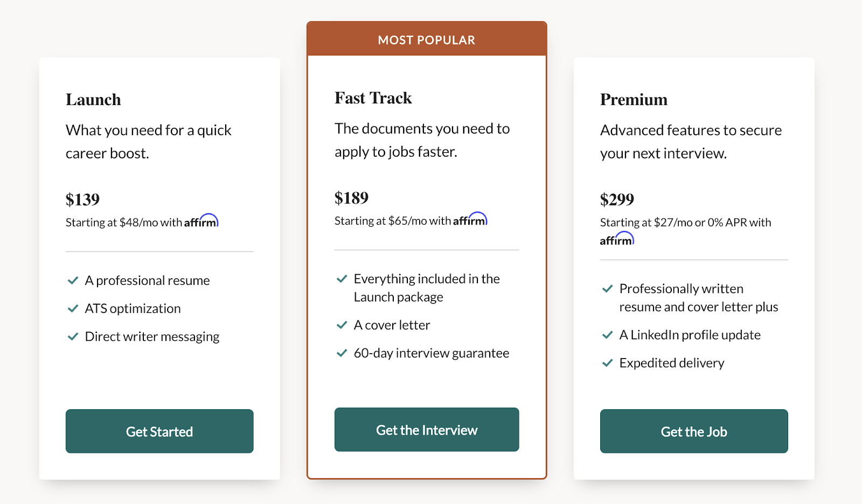Click checkmark beside A professional resume
862x504 pixels.
point(73,281)
